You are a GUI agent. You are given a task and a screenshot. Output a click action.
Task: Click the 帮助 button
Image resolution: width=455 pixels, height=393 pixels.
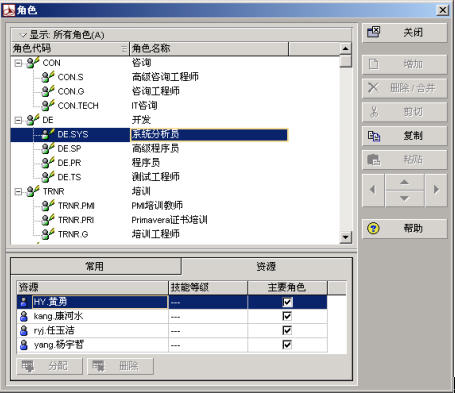tap(404, 228)
